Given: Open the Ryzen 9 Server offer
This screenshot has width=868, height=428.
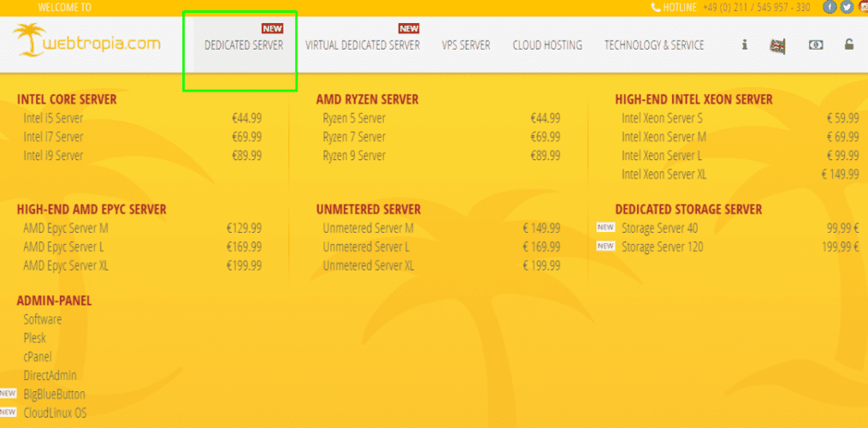Looking at the screenshot, I should (354, 156).
